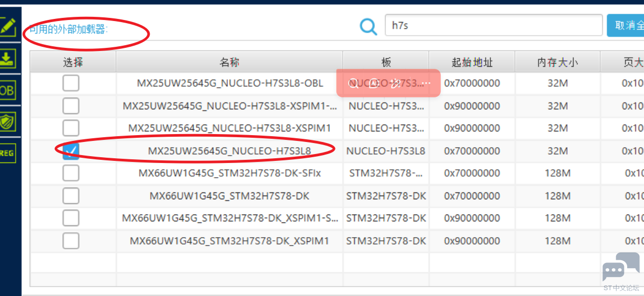The height and width of the screenshot is (296, 644).
Task: Click 128M size in DK_XSPIM1-S... row
Action: [x=558, y=218]
